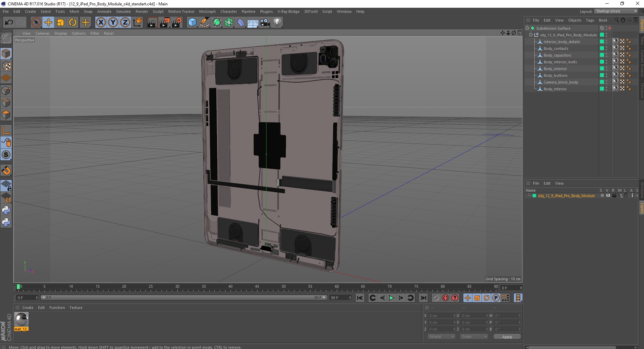644x349 pixels.
Task: Click the Light bulb icon
Action: pos(277,23)
